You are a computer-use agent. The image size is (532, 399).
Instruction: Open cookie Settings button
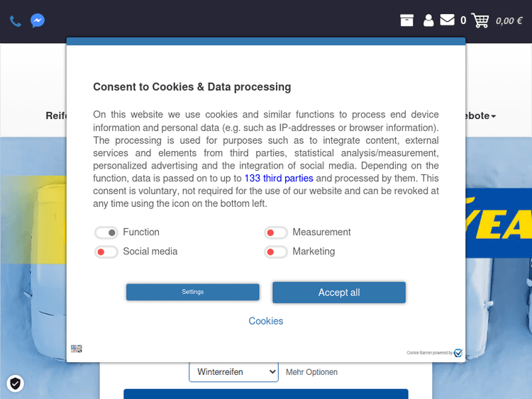pos(192,292)
